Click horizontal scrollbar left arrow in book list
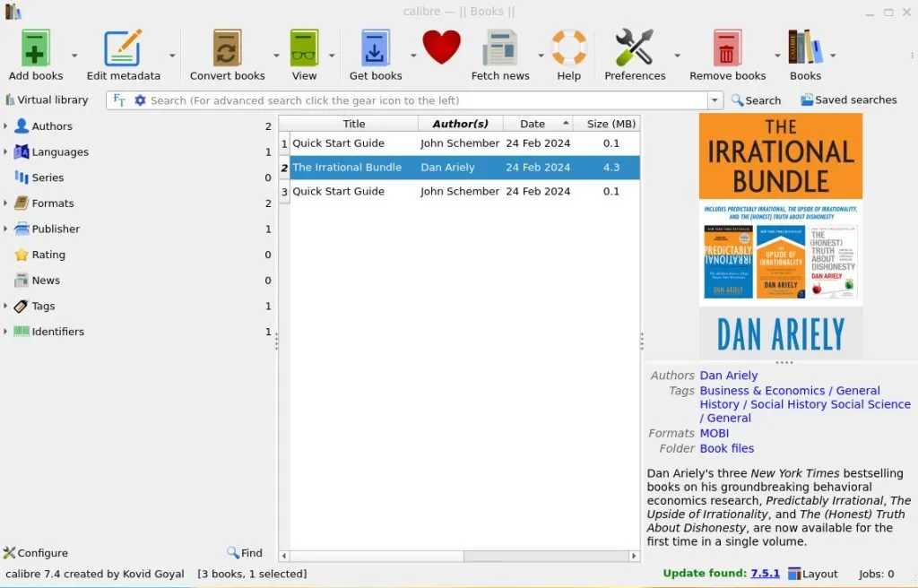 [x=284, y=556]
